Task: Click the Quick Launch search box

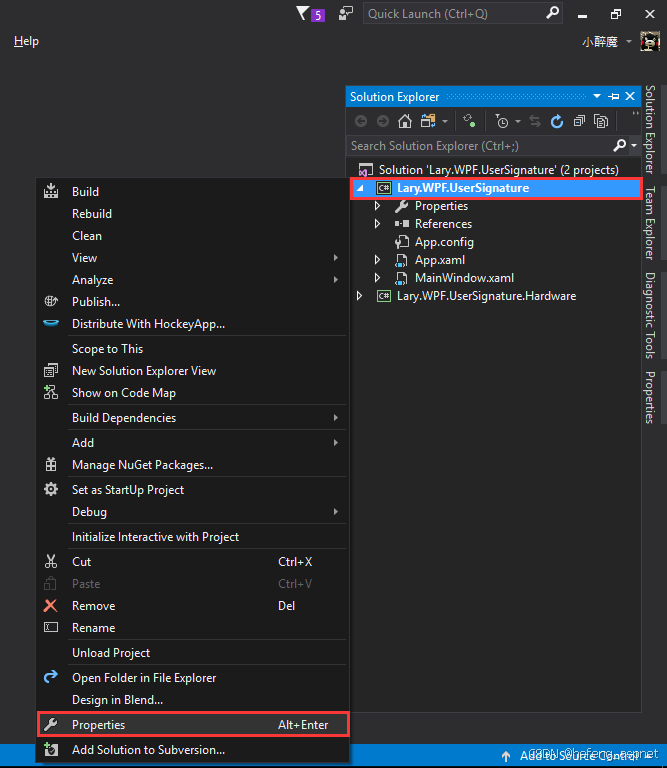Action: [462, 14]
